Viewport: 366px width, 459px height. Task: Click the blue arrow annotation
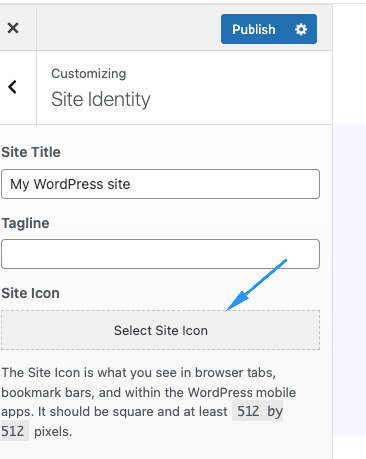coord(256,285)
